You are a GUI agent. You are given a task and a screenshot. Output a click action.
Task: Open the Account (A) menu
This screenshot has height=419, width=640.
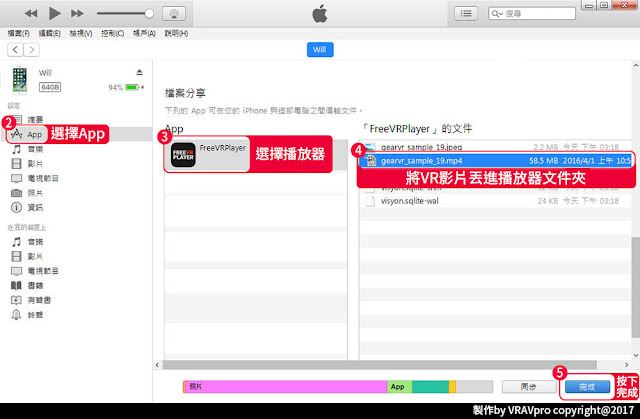pos(144,33)
